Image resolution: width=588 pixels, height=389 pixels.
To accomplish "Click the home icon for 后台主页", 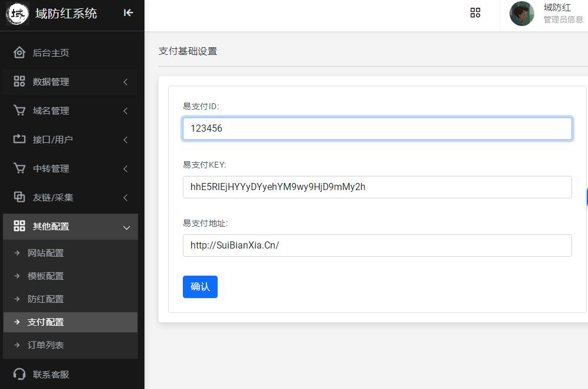I will click(x=19, y=53).
